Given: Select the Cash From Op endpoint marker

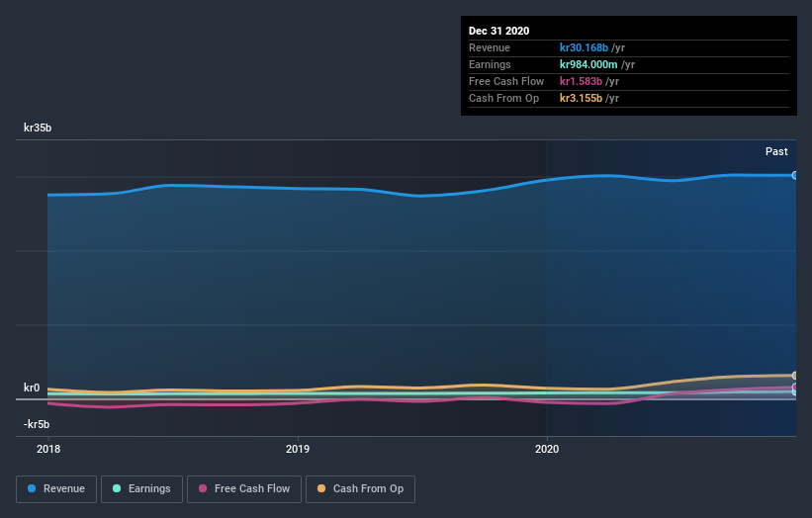Looking at the screenshot, I should point(795,376).
